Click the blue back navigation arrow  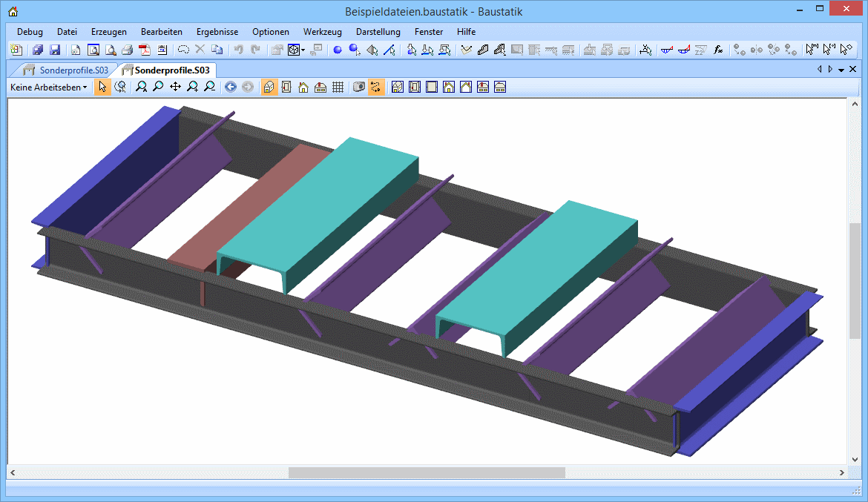231,87
